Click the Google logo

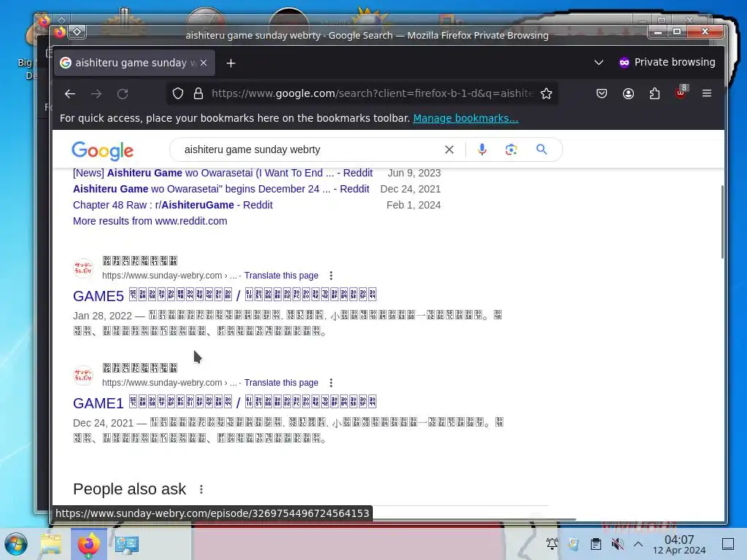click(x=102, y=150)
